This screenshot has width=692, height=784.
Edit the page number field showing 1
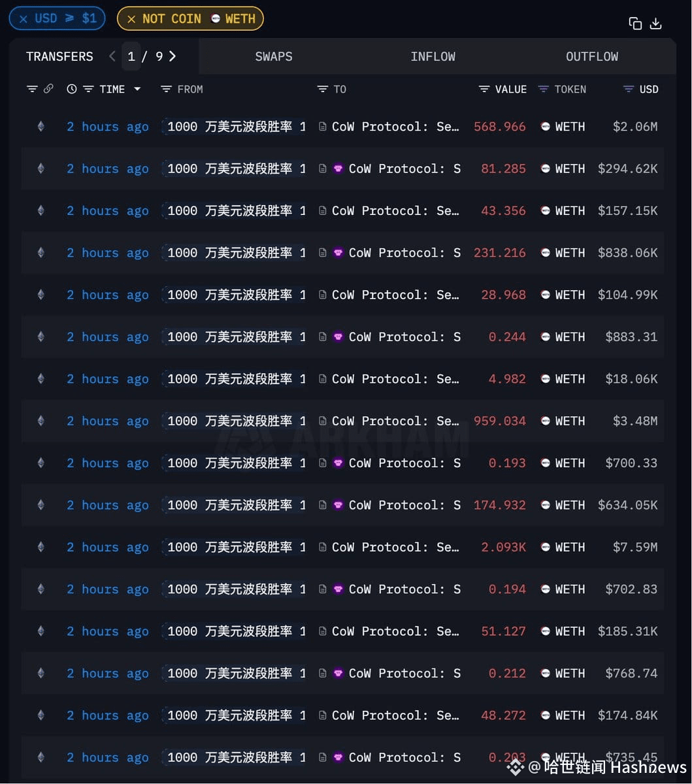(x=131, y=56)
